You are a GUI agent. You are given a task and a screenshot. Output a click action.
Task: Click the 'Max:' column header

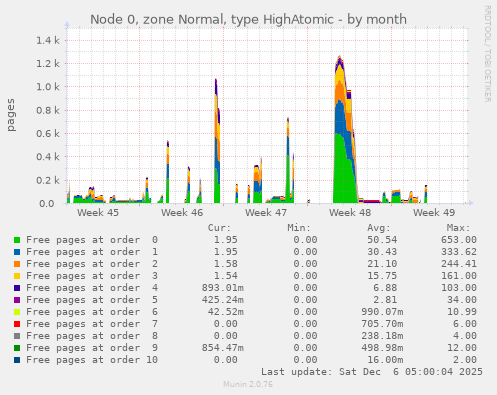click(x=458, y=228)
